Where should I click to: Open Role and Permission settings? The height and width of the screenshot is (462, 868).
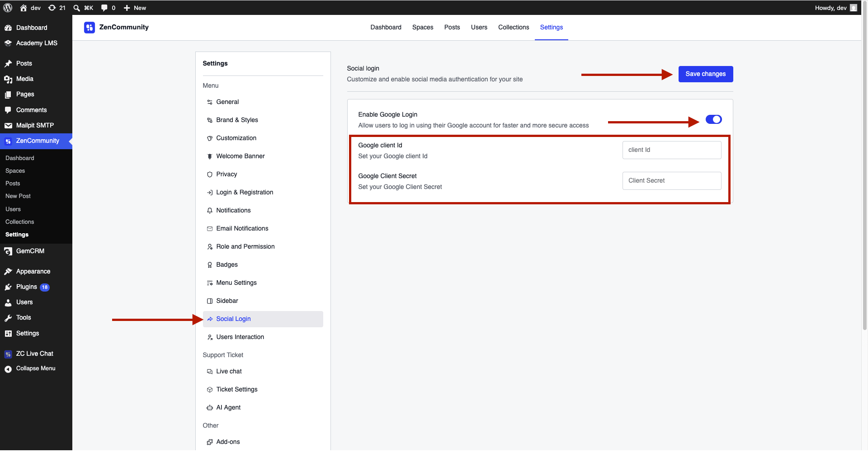point(263,247)
